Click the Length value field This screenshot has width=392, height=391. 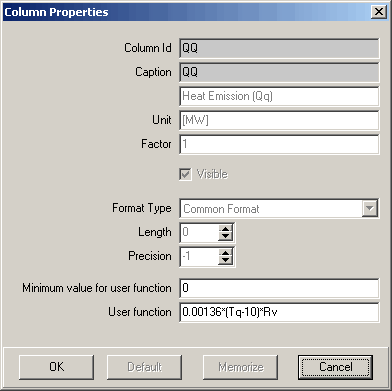[x=199, y=233]
